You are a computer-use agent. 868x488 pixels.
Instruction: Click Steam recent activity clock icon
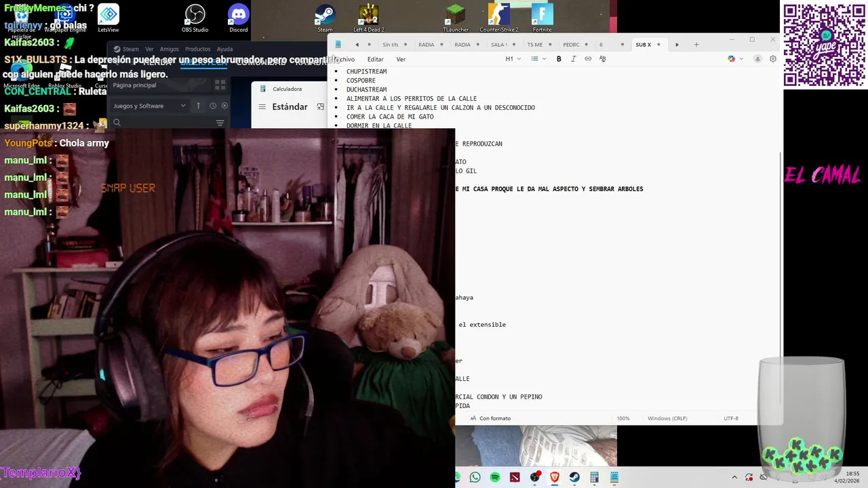(213, 106)
